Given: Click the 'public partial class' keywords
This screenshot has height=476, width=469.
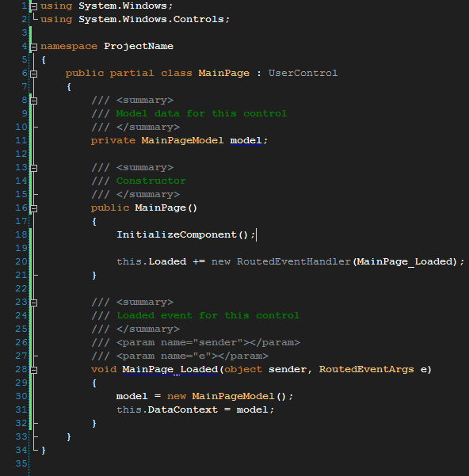Looking at the screenshot, I should 128,73.
